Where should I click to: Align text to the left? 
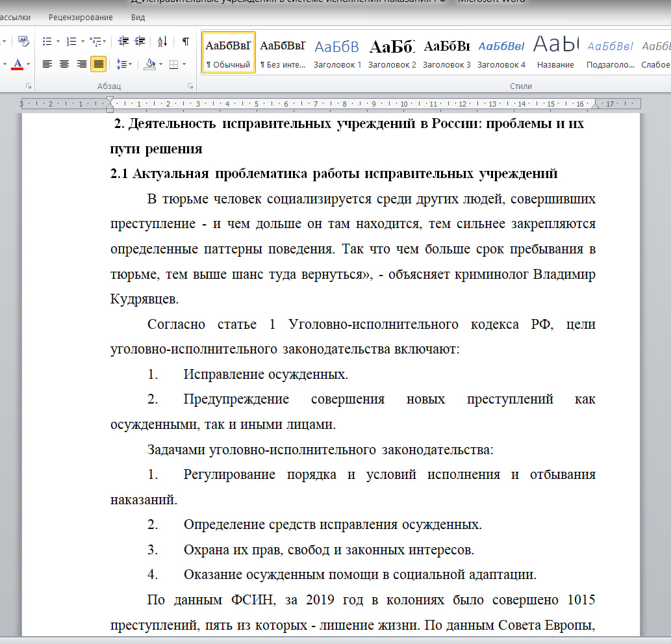pyautogui.click(x=47, y=64)
